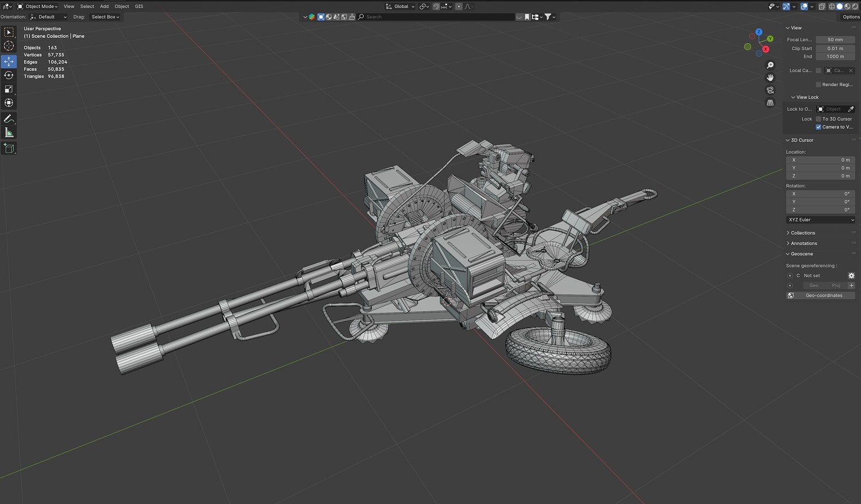Click the eyedropper in Lock to Object field
This screenshot has height=504, width=861.
851,109
